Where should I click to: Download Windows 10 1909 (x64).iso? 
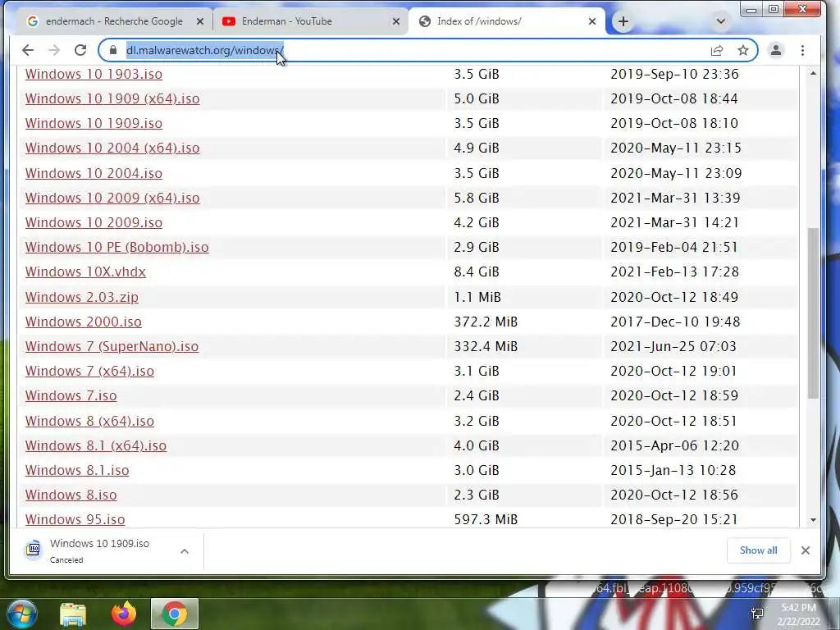112,98
